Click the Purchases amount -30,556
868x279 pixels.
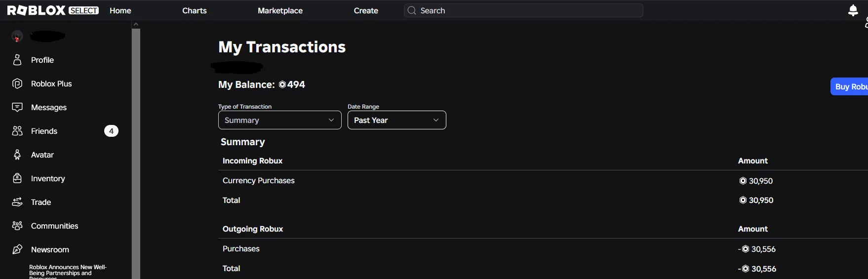(x=757, y=249)
